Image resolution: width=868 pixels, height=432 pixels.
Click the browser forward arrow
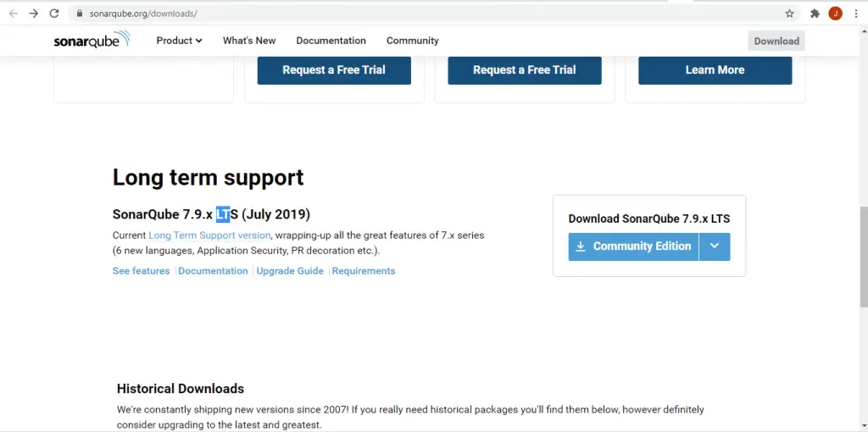pos(34,14)
